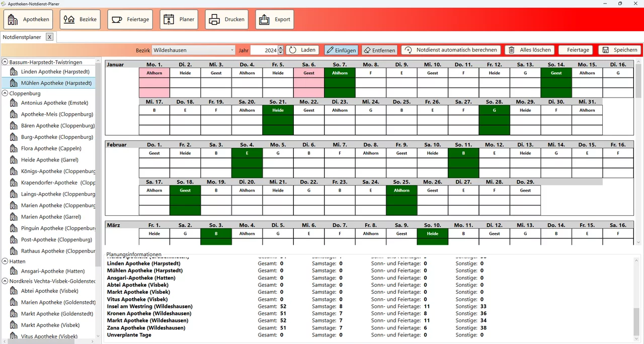Viewport: 644px width, 344px height.
Task: Click Alles löschen trash button
Action: [530, 50]
